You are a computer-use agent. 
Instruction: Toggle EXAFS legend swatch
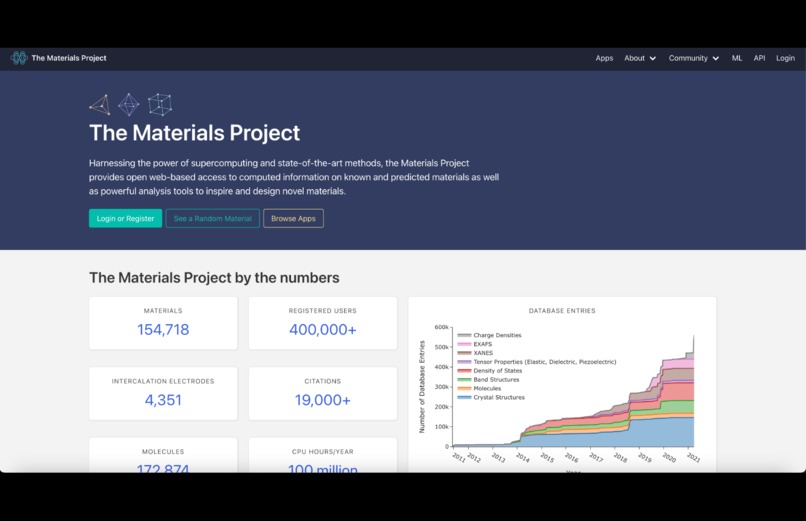464,344
